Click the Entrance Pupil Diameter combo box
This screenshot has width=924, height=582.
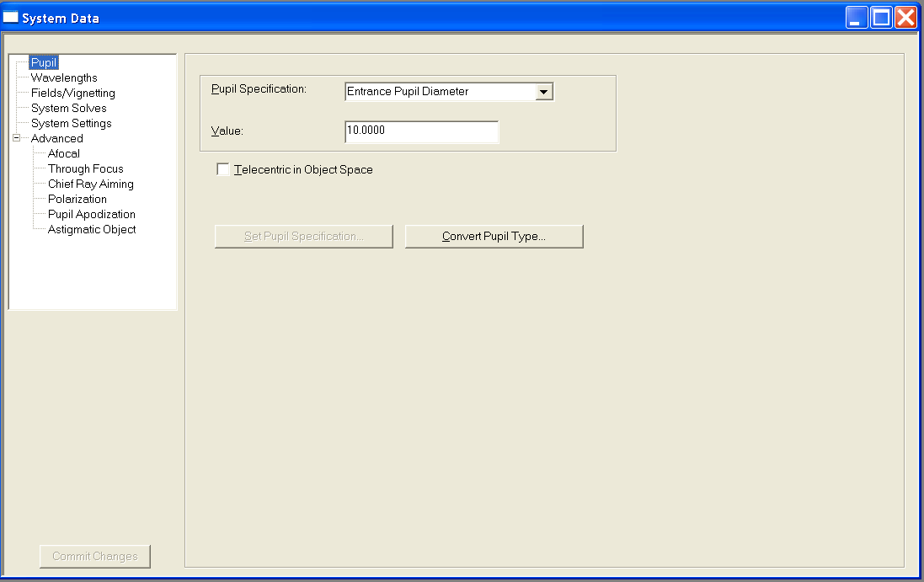pos(440,92)
